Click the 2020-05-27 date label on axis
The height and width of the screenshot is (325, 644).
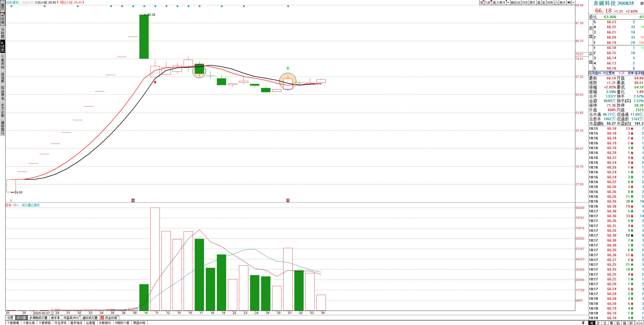pyautogui.click(x=44, y=313)
